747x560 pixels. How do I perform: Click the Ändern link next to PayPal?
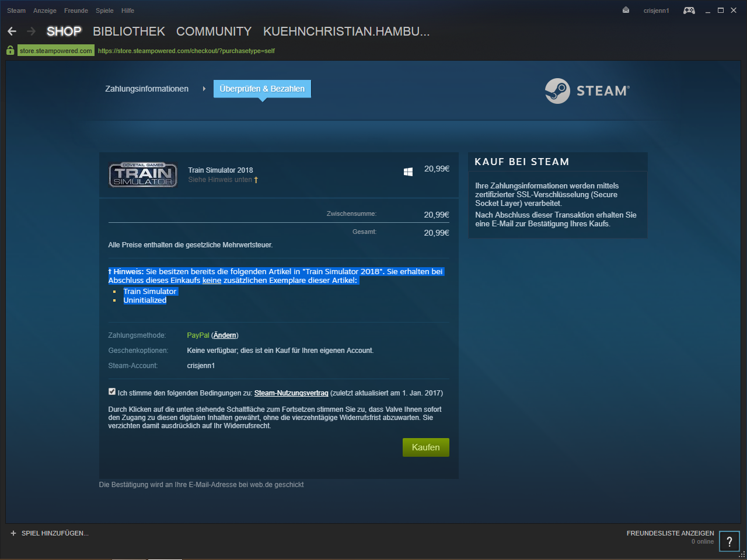pyautogui.click(x=225, y=335)
